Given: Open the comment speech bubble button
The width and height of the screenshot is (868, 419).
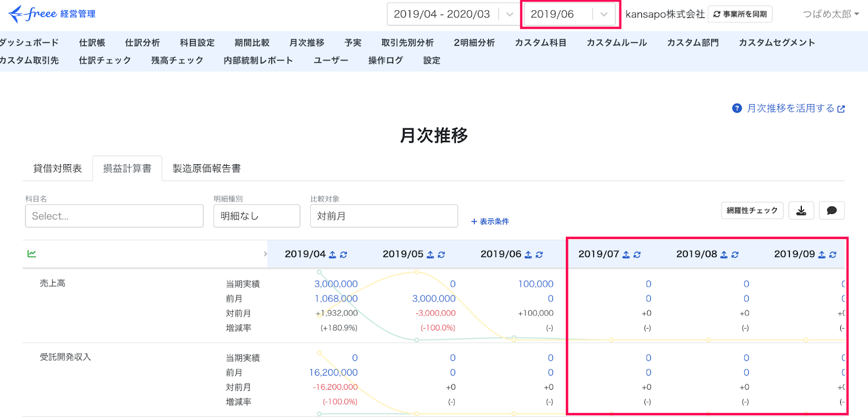Looking at the screenshot, I should (832, 211).
